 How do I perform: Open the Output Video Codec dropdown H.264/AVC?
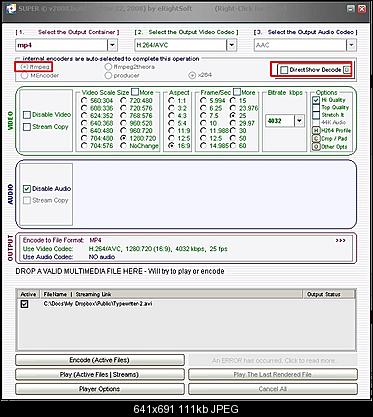click(232, 45)
